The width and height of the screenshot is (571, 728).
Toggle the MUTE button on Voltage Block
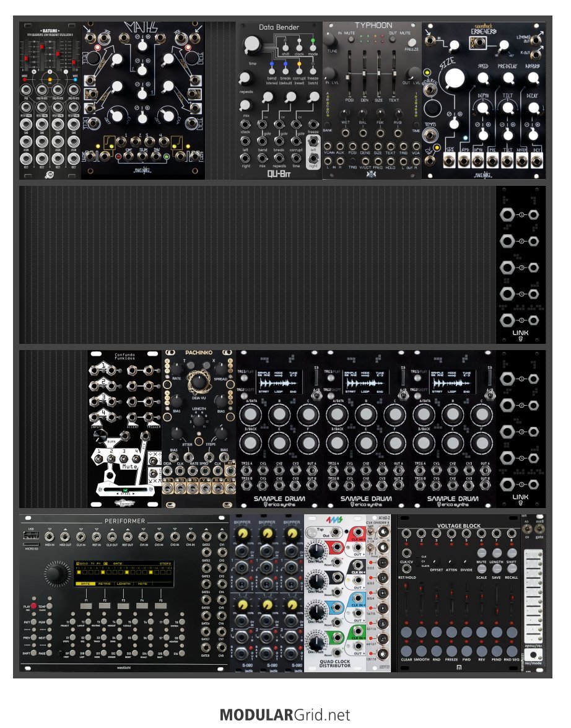point(482,553)
